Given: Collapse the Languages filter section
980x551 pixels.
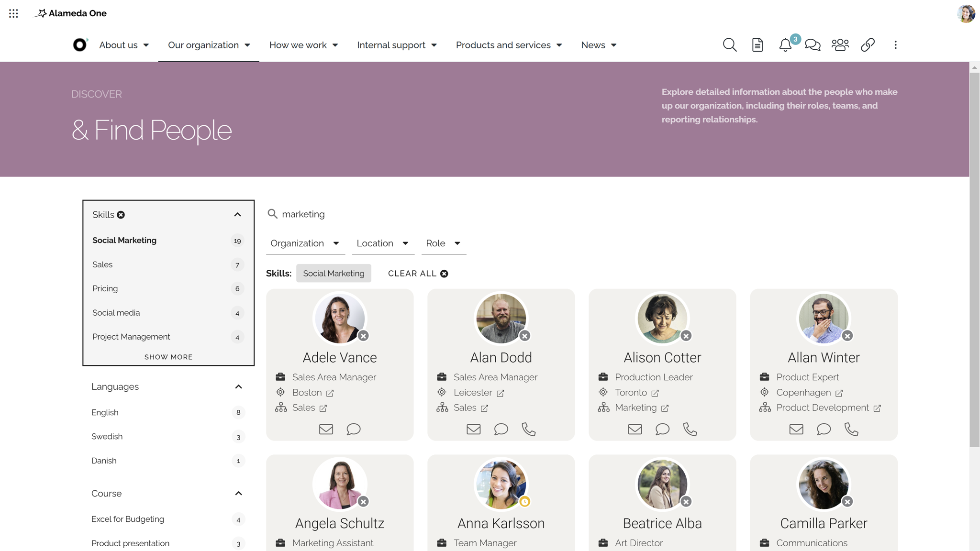Looking at the screenshot, I should click(238, 386).
